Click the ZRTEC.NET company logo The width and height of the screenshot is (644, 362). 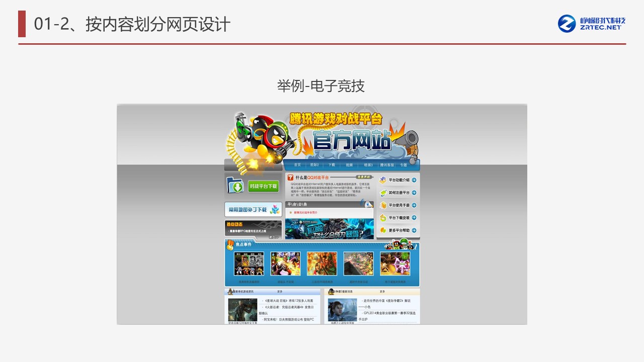[592, 23]
